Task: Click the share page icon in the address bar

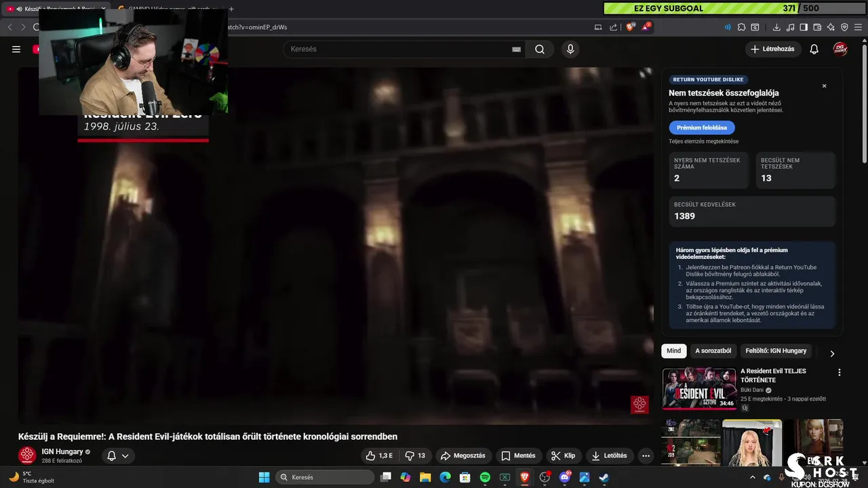Action: (x=614, y=27)
